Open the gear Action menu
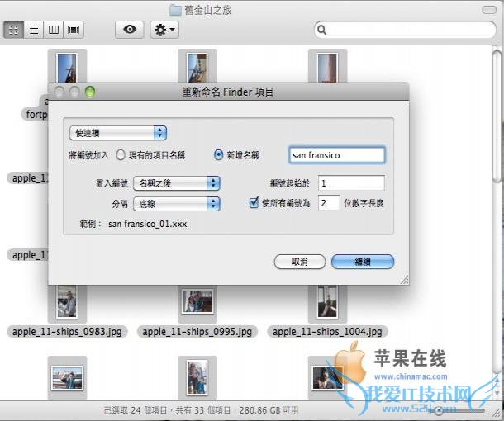 pyautogui.click(x=164, y=30)
